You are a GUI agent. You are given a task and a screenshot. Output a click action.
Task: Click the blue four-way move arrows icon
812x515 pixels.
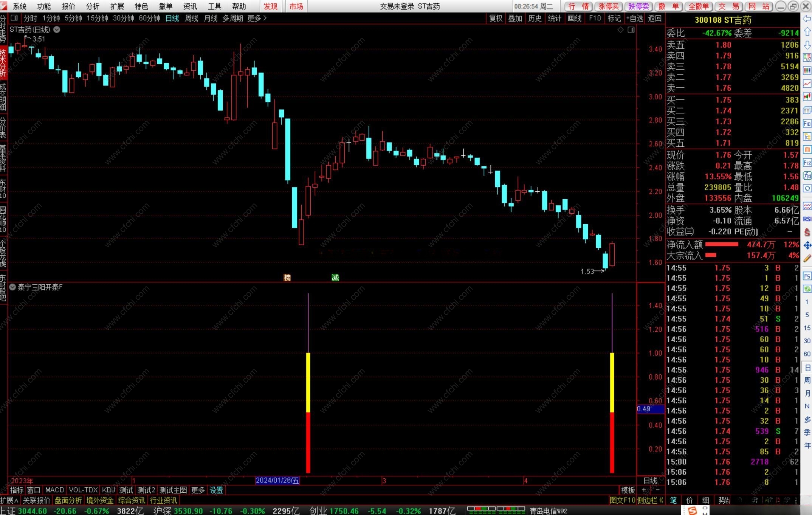click(x=807, y=245)
